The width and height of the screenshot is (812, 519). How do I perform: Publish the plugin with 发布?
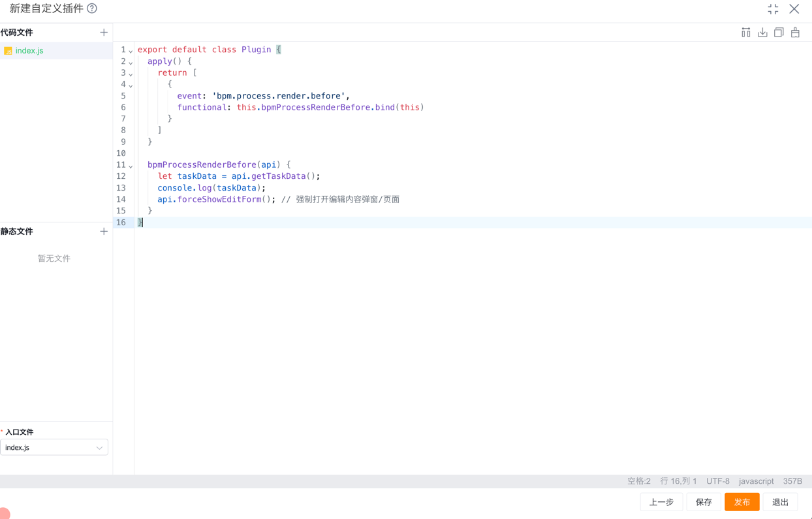[x=742, y=502]
